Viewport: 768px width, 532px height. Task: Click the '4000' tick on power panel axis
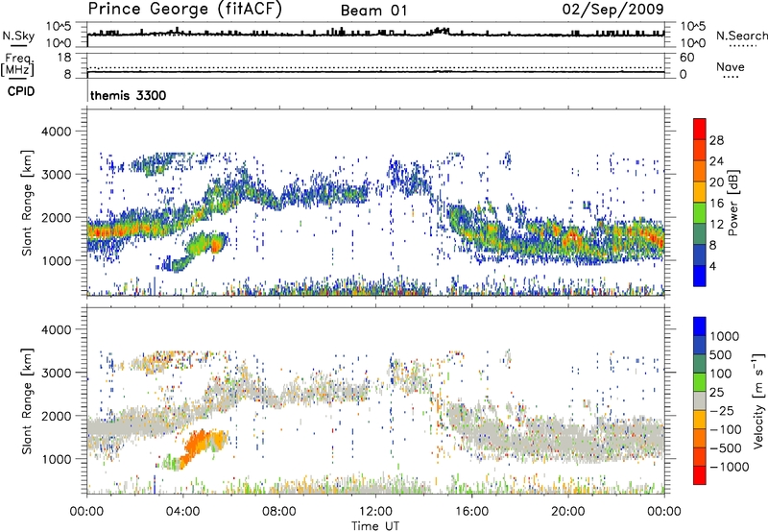coord(56,132)
